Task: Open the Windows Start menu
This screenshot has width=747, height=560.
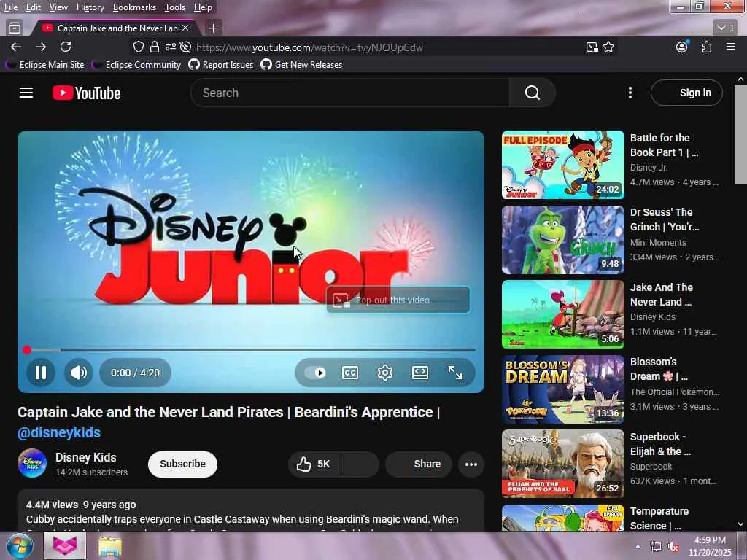Action: 19,545
